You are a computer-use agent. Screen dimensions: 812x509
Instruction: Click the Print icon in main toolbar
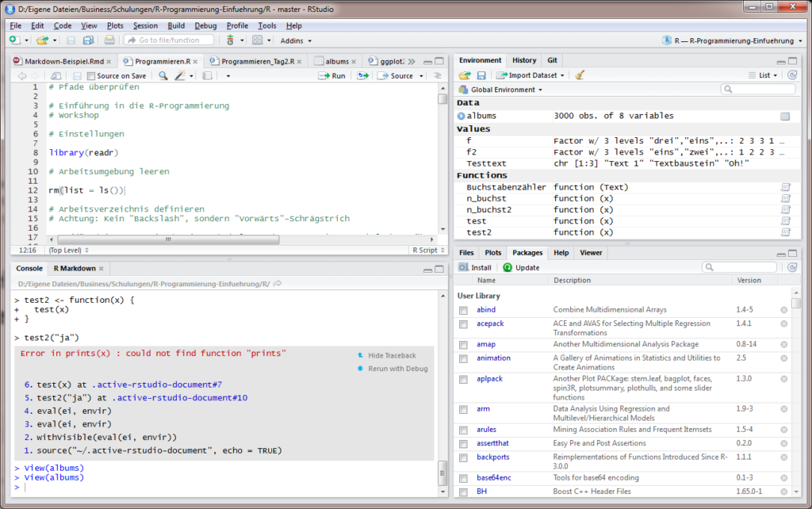(x=109, y=40)
